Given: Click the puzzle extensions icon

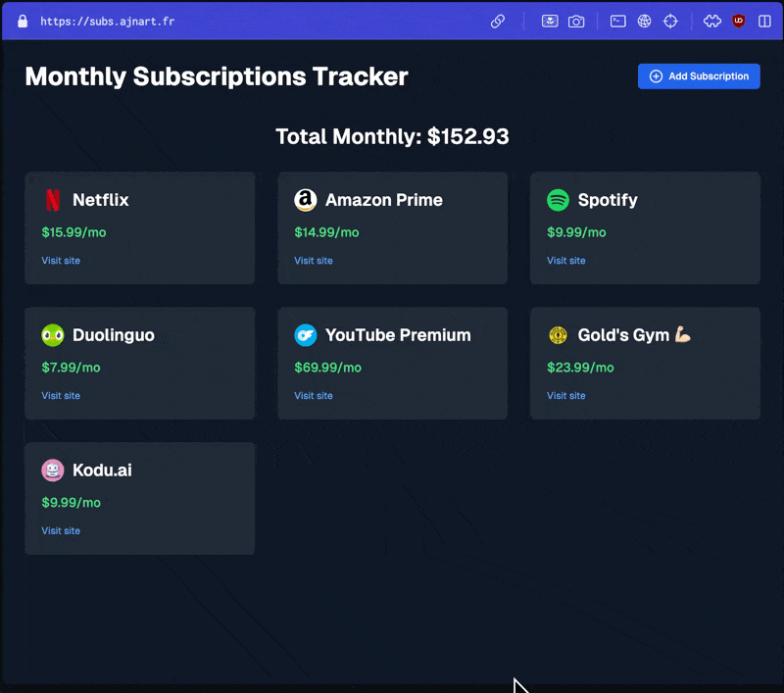Looking at the screenshot, I should [x=711, y=21].
